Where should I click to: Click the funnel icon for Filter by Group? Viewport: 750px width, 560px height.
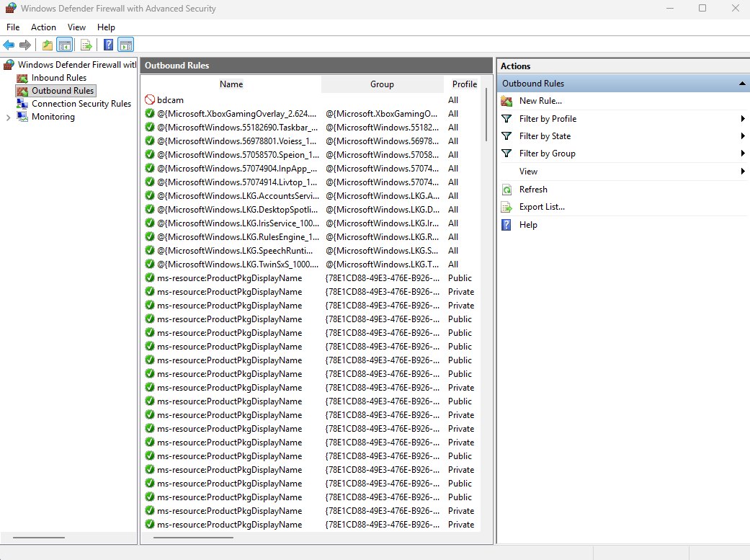(x=506, y=154)
